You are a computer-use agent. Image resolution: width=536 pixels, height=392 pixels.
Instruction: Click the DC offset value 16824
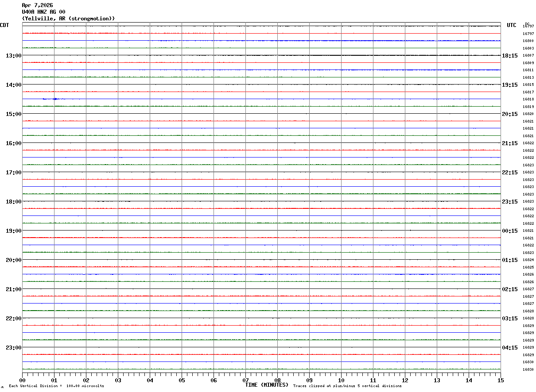528,260
